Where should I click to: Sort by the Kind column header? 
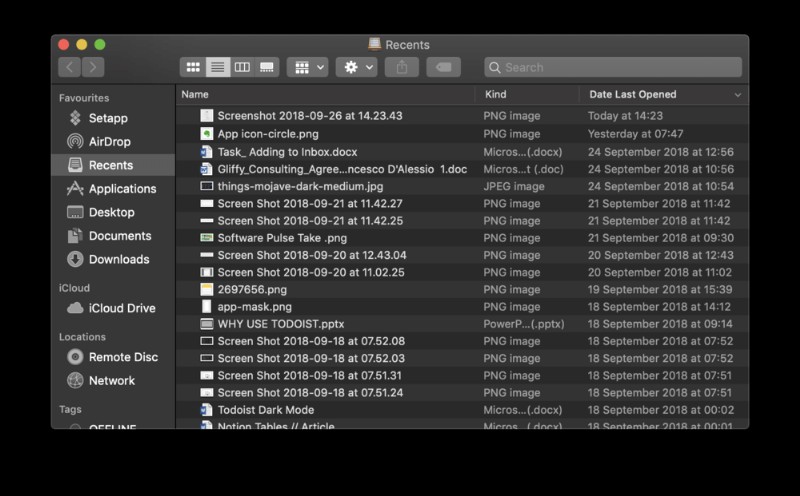495,94
